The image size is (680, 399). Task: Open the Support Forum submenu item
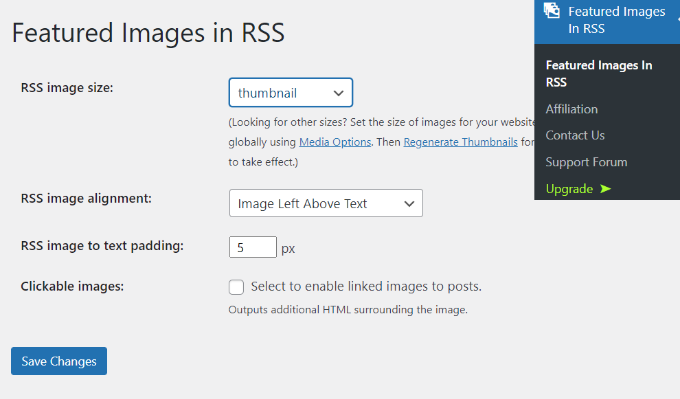[586, 162]
